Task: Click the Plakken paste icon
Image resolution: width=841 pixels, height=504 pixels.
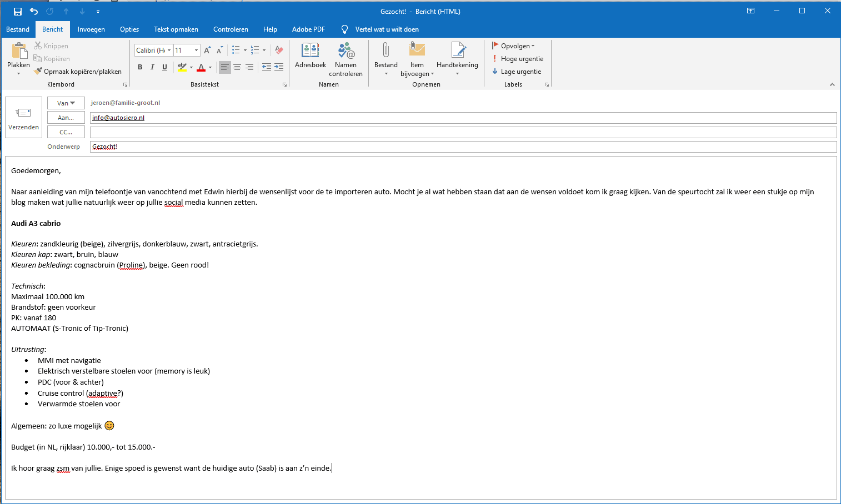Action: tap(19, 51)
